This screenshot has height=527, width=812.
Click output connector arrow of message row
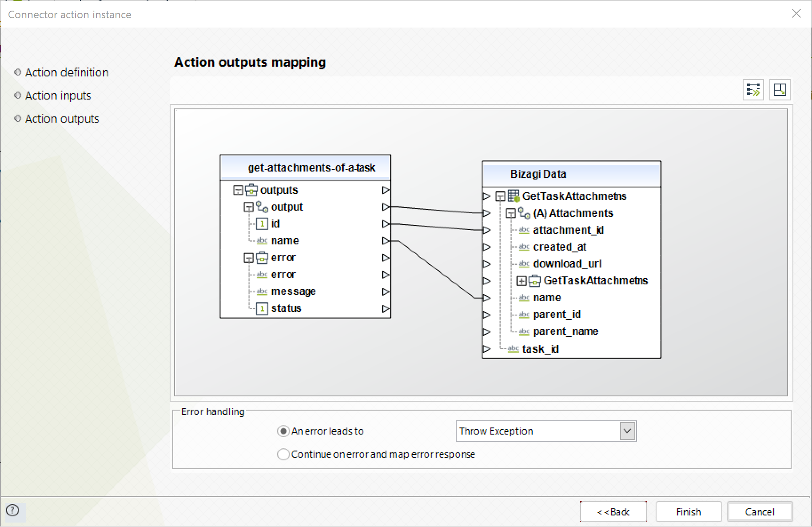pyautogui.click(x=386, y=291)
